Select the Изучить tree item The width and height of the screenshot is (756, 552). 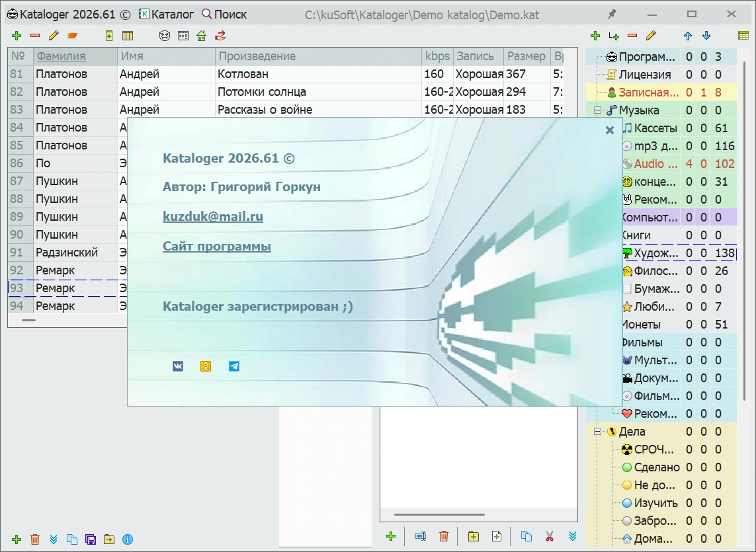tap(655, 503)
